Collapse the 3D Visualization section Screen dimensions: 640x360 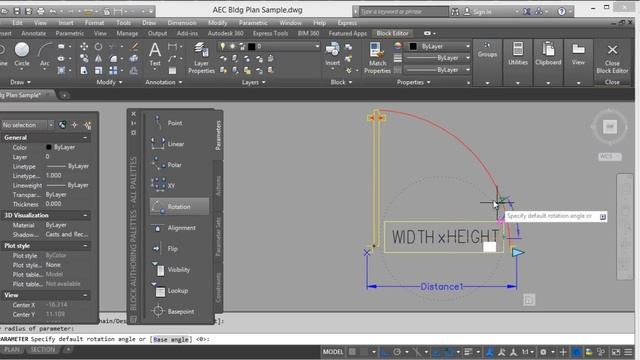[x=85, y=215]
